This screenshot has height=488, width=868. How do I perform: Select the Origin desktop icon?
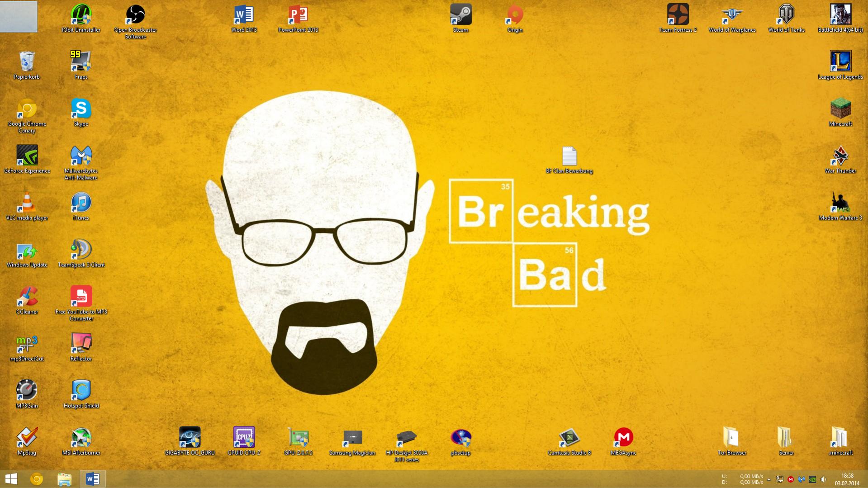515,19
